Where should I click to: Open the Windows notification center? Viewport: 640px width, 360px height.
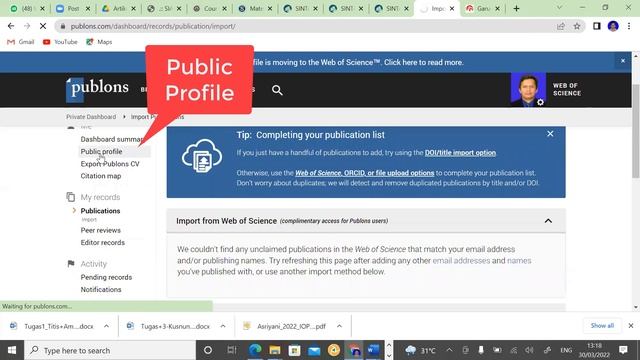(x=623, y=350)
